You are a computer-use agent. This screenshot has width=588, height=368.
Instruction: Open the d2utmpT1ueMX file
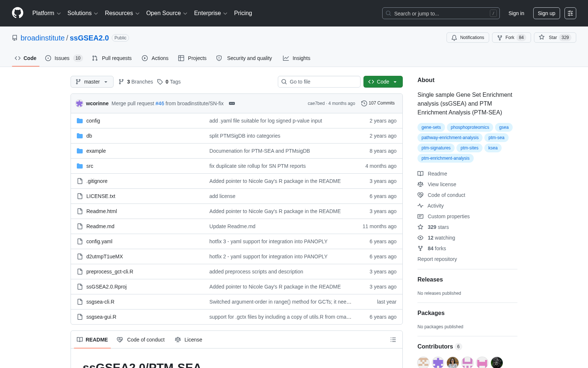tap(105, 256)
